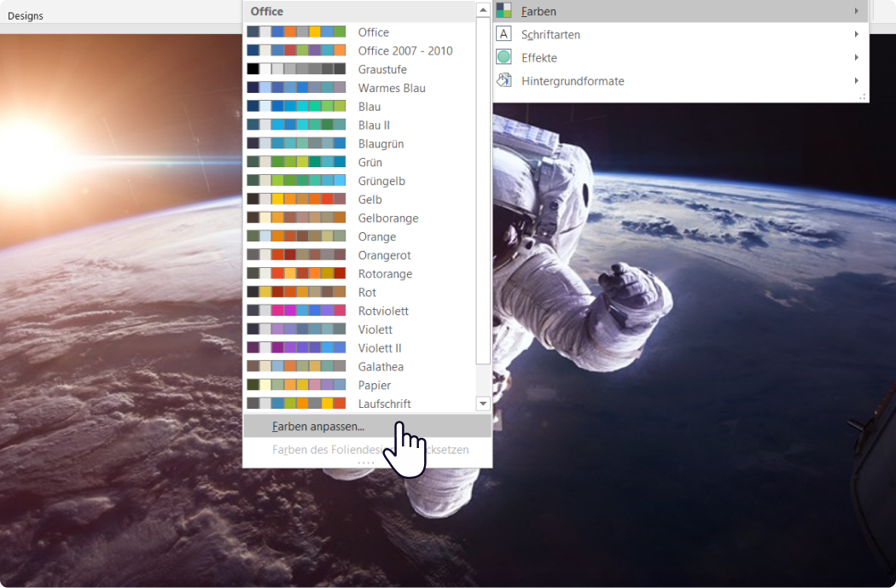
Task: Apply the Grüngelb swatch strip
Action: [296, 181]
